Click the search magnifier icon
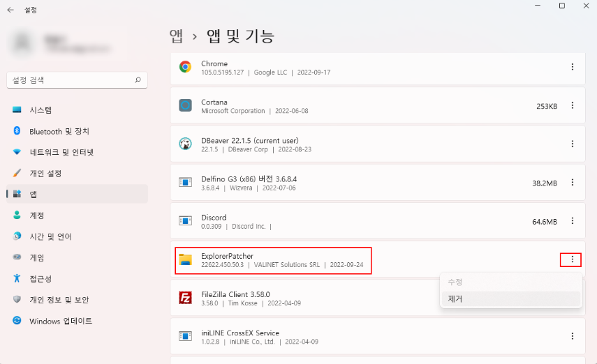597x364 pixels. point(138,80)
